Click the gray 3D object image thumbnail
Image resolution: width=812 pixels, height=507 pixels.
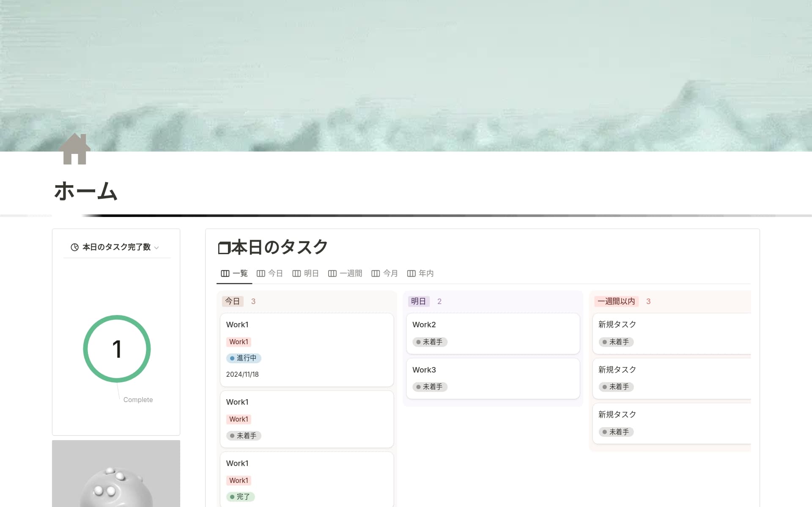116,474
